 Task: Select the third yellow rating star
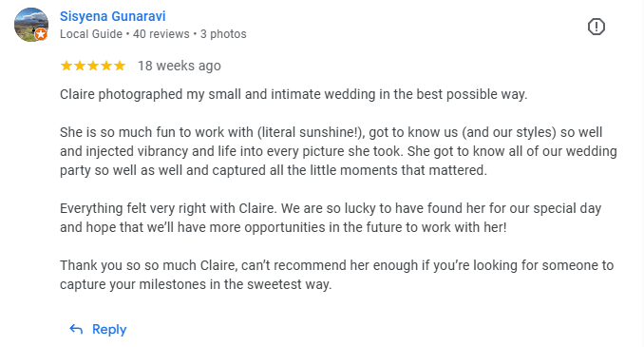(x=93, y=66)
